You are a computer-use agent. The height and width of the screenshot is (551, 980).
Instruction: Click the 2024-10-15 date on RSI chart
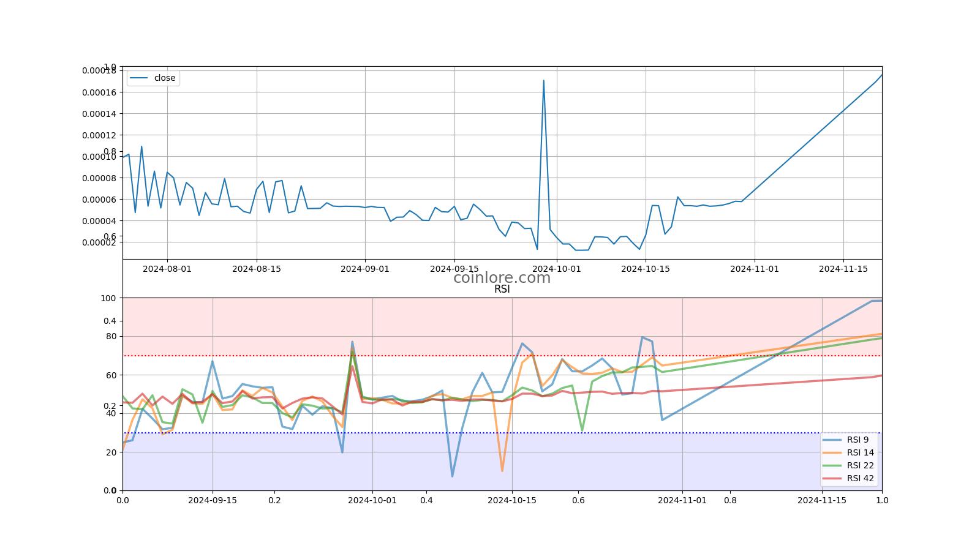(x=512, y=500)
